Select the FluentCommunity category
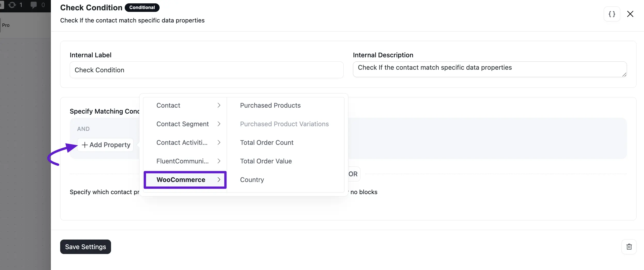 point(185,161)
